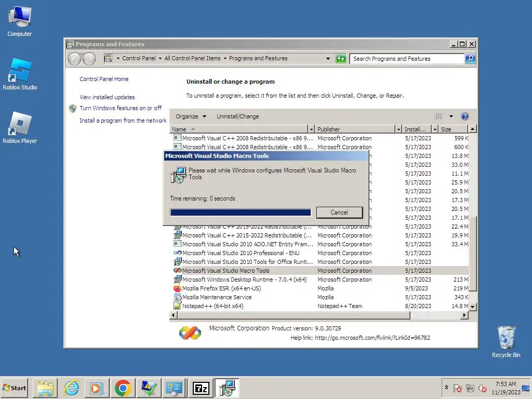The height and width of the screenshot is (399, 532).
Task: Expand the address bar history dropdown
Action: pyautogui.click(x=328, y=59)
